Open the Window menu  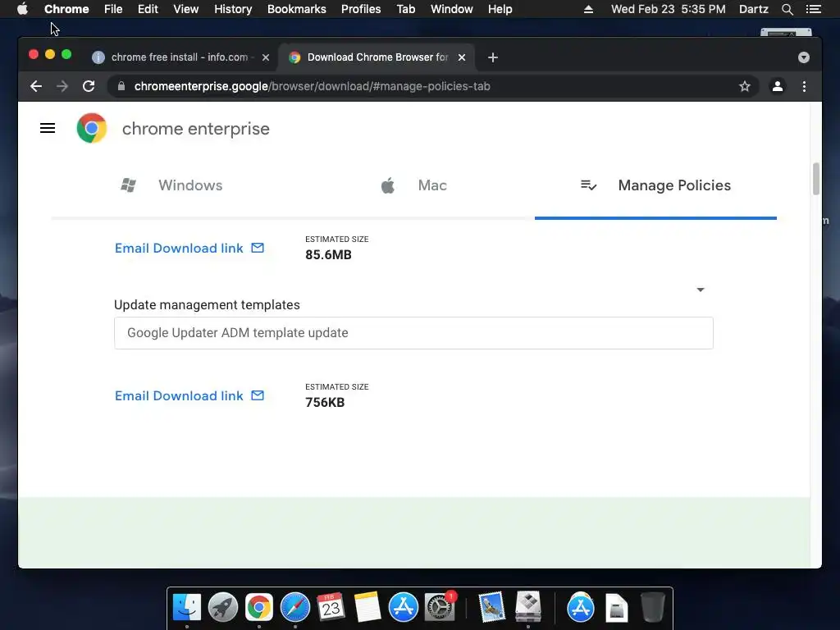tap(452, 9)
